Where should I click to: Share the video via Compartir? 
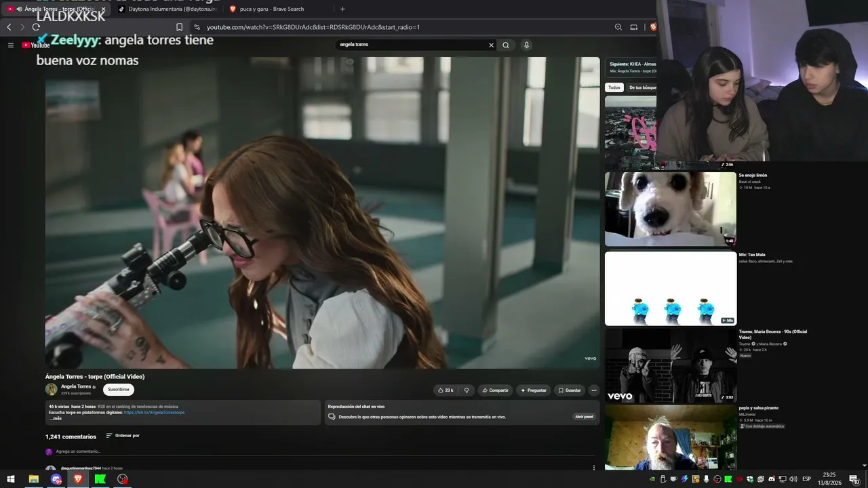point(495,390)
